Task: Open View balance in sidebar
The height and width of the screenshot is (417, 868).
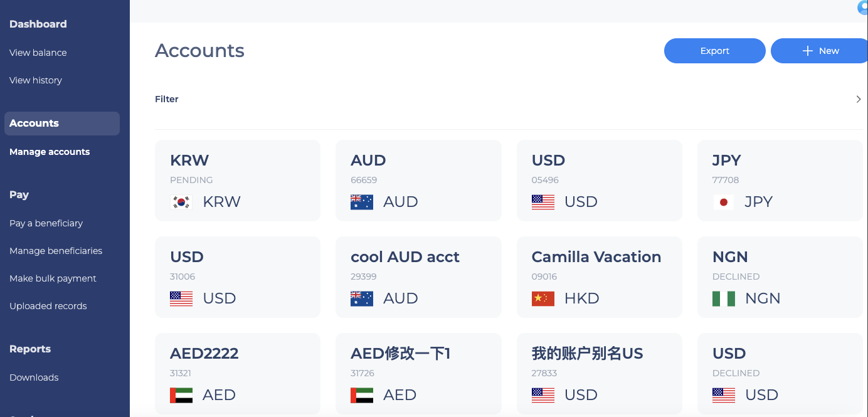Action: [38, 53]
